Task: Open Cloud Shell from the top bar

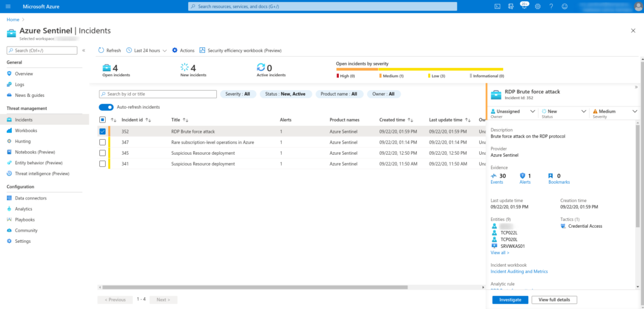Action: (x=497, y=6)
